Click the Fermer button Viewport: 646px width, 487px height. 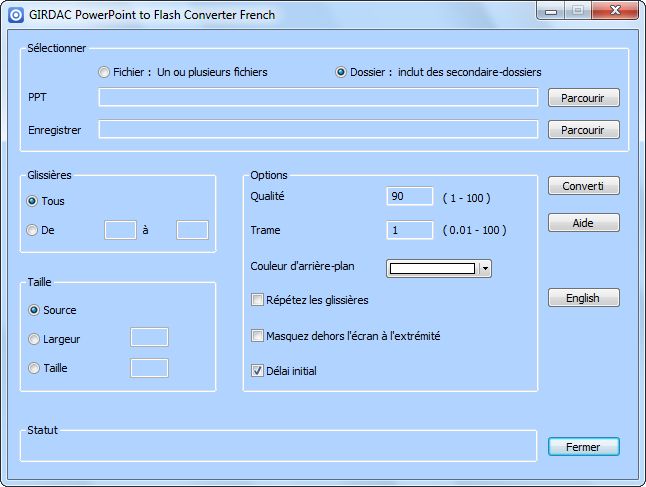click(x=583, y=447)
